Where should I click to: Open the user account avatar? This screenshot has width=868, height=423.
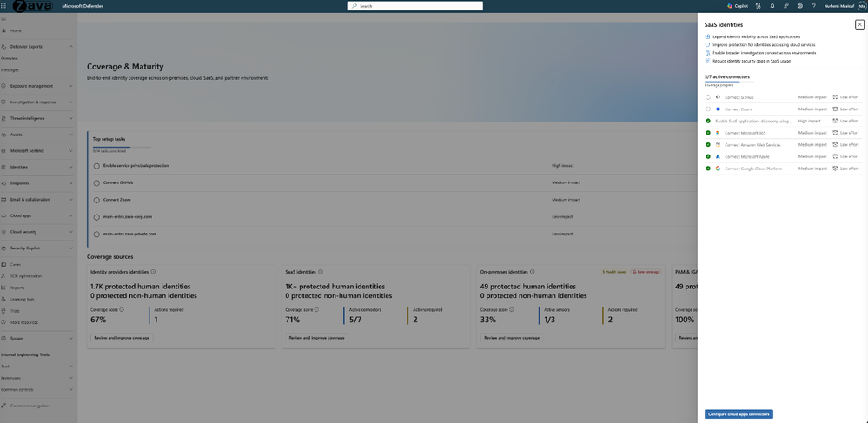pos(861,6)
